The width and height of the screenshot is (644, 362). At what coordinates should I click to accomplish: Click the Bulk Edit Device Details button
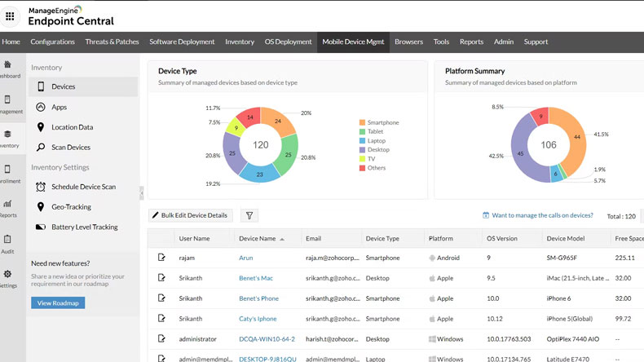(x=191, y=215)
